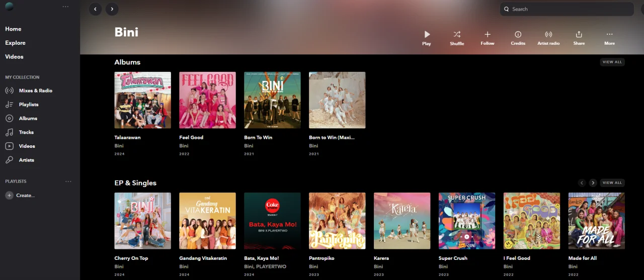Open sidebar top three-dots menu
Viewport: 644px width, 280px height.
pyautogui.click(x=65, y=7)
